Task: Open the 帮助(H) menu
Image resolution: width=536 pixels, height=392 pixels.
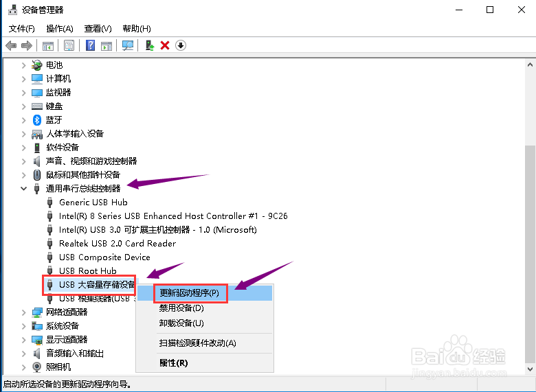Action: (x=137, y=28)
